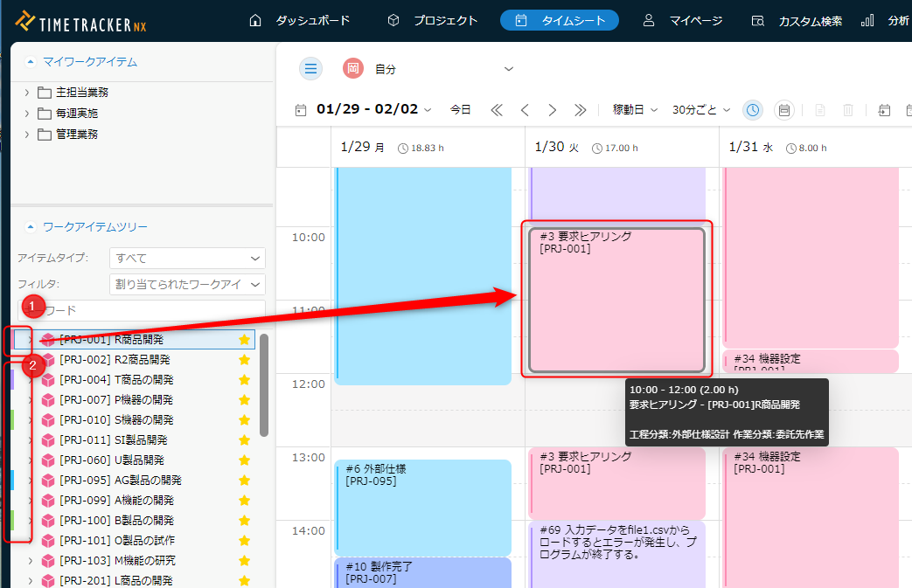Click the purple color bar beside PRJ-004
Viewport: 912px width, 588px height.
pos(12,380)
